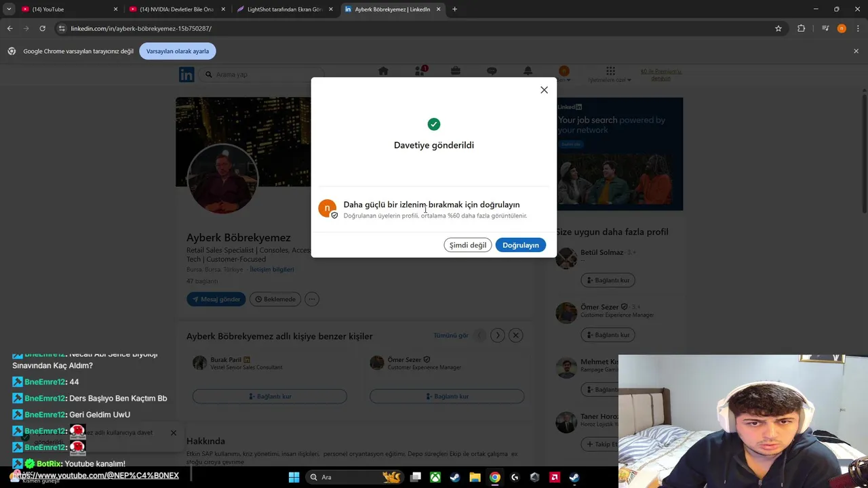Click Bağlantı kur for Betül Solmaz

[608, 280]
